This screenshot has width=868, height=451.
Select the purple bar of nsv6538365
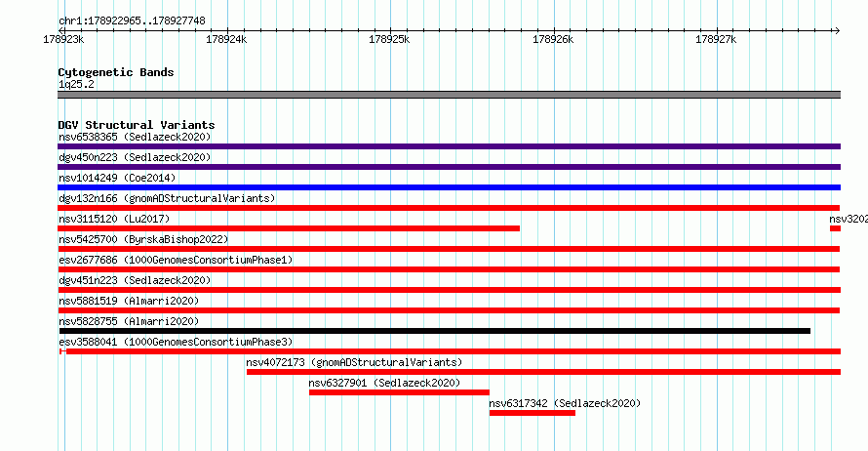click(x=449, y=146)
